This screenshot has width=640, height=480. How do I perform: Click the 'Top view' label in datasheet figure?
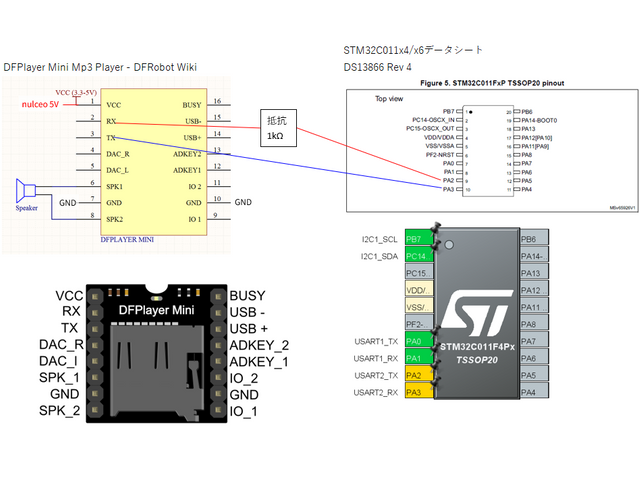click(x=389, y=99)
